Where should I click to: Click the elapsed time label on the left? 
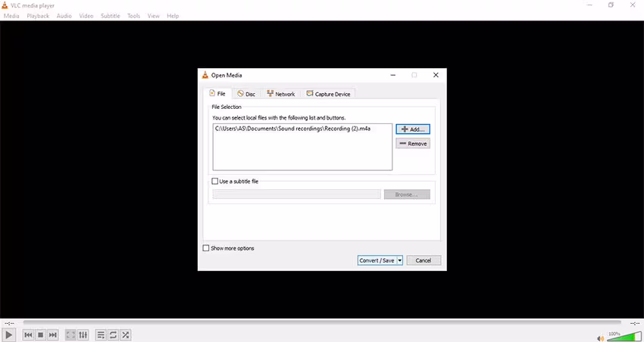point(10,324)
